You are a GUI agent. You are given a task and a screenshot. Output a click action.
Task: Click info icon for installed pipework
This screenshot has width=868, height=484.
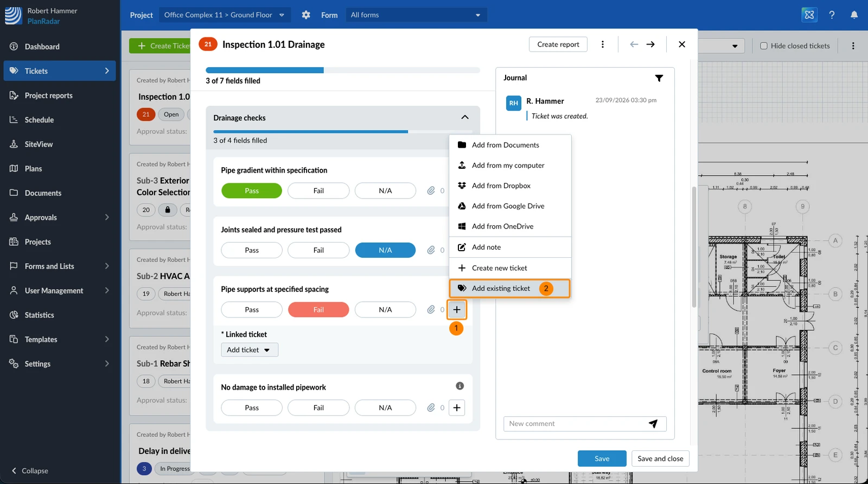[x=460, y=386]
